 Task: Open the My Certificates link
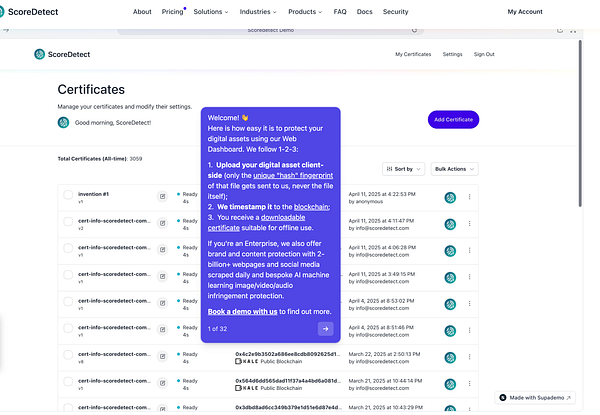pyautogui.click(x=413, y=54)
